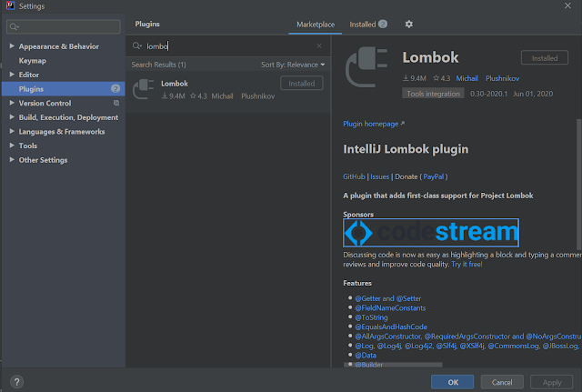Click the horizontal scrollbar in plugin description

pyautogui.click(x=393, y=365)
